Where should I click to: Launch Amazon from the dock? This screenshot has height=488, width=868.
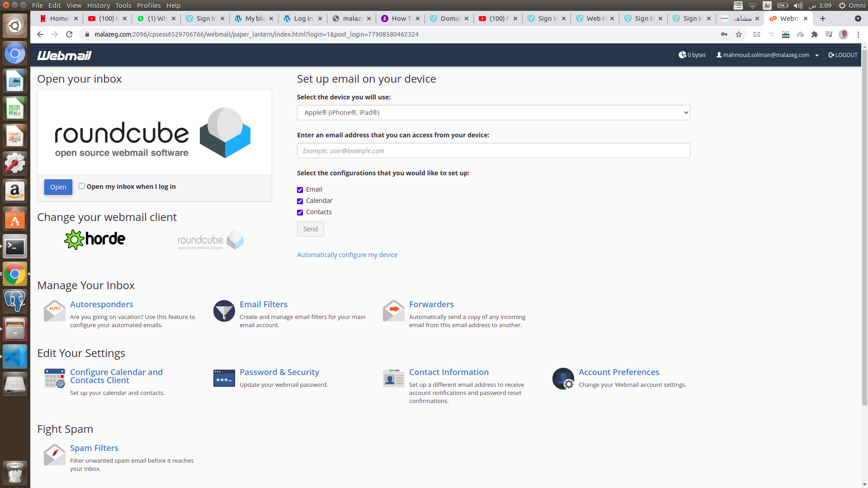pos(15,192)
